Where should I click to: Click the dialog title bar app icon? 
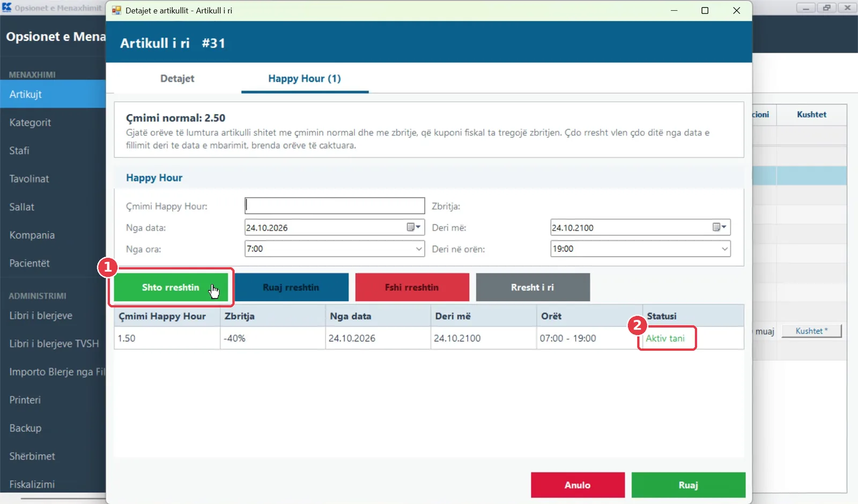pyautogui.click(x=116, y=10)
